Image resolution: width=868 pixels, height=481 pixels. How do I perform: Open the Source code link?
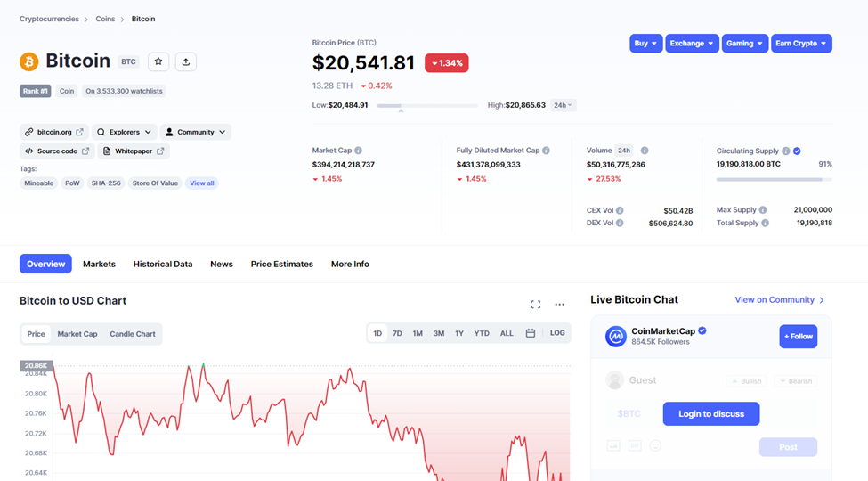coord(56,151)
